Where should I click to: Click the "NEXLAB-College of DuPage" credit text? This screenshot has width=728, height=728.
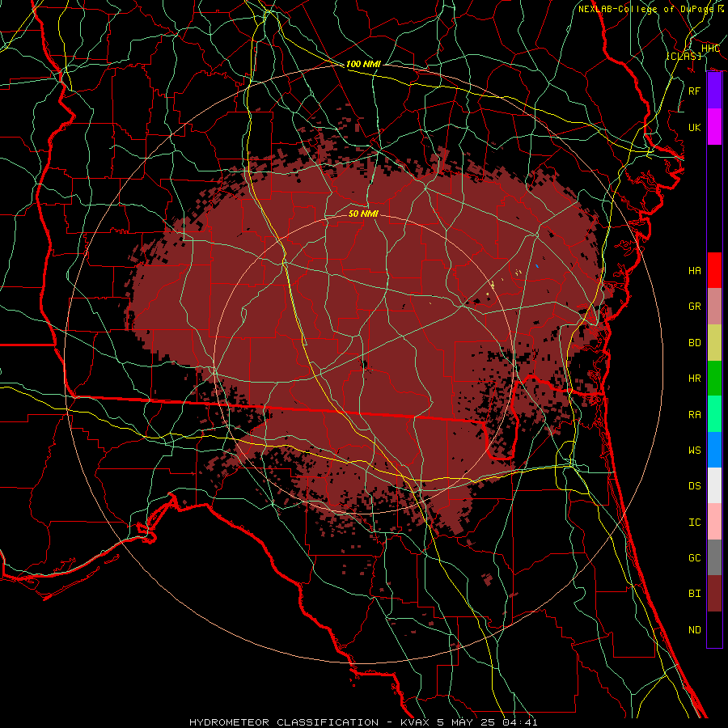[646, 9]
